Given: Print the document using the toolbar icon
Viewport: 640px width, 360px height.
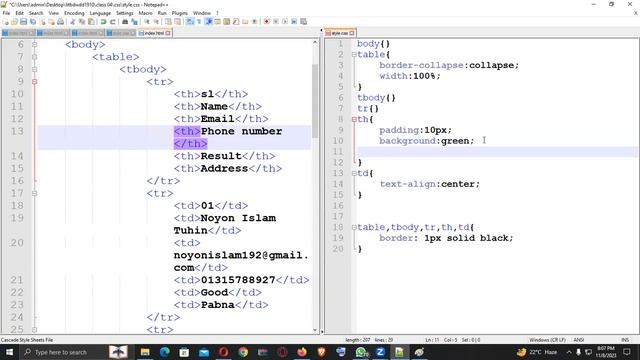Looking at the screenshot, I should pyautogui.click(x=60, y=21).
